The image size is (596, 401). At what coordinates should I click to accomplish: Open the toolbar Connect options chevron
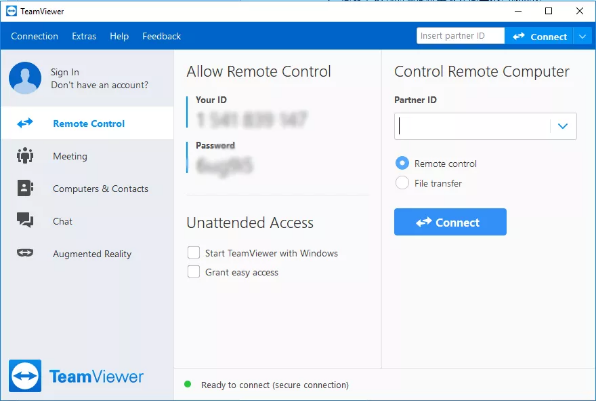click(582, 36)
